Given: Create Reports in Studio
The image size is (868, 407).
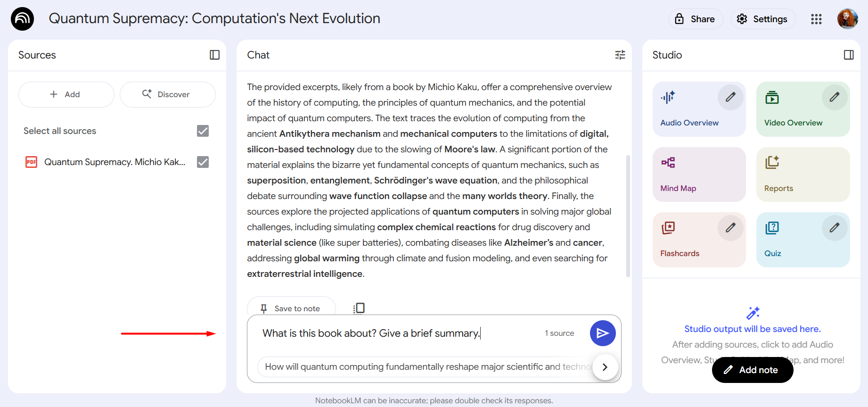Looking at the screenshot, I should [x=803, y=174].
